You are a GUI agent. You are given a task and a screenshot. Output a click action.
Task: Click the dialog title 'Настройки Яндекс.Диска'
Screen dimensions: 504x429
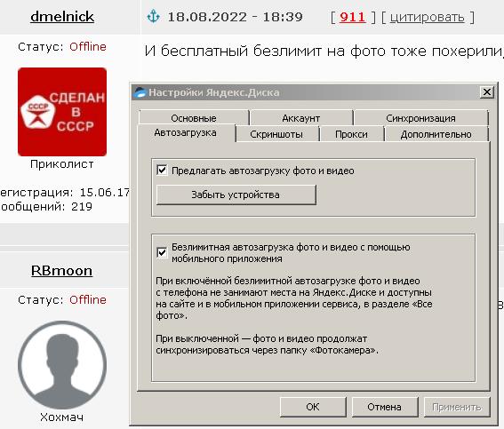point(213,92)
